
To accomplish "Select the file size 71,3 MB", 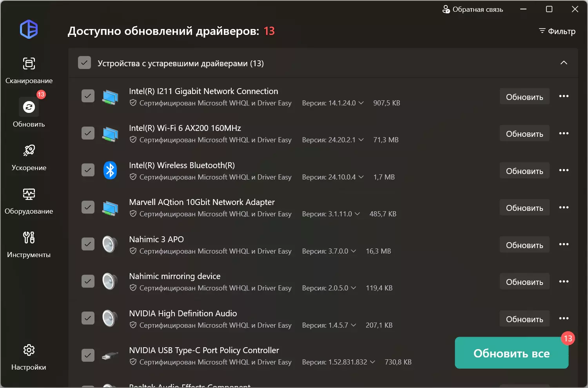I will [x=386, y=140].
